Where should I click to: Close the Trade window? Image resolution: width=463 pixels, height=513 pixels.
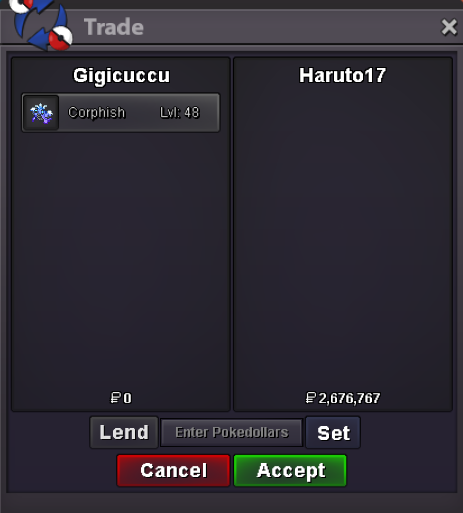click(x=449, y=27)
